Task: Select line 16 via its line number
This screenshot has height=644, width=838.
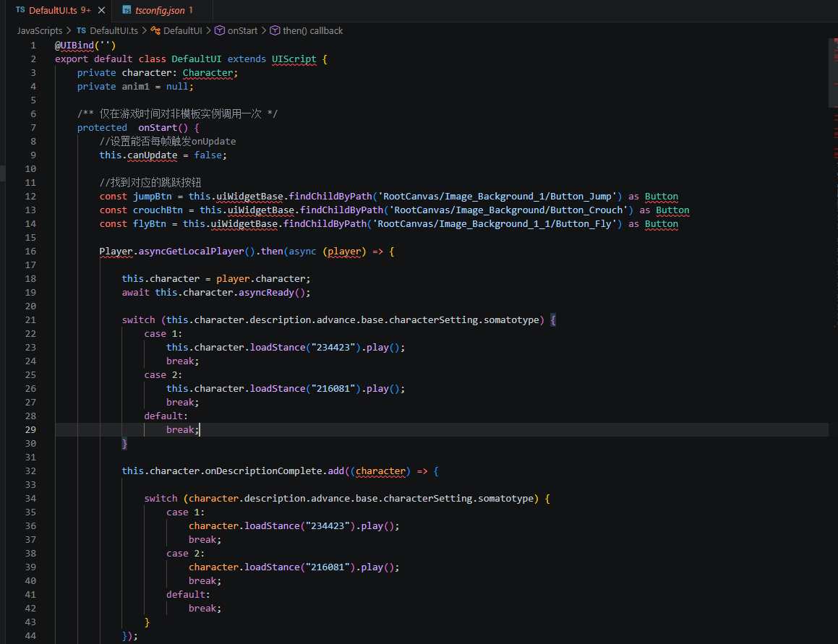Action: (30, 252)
